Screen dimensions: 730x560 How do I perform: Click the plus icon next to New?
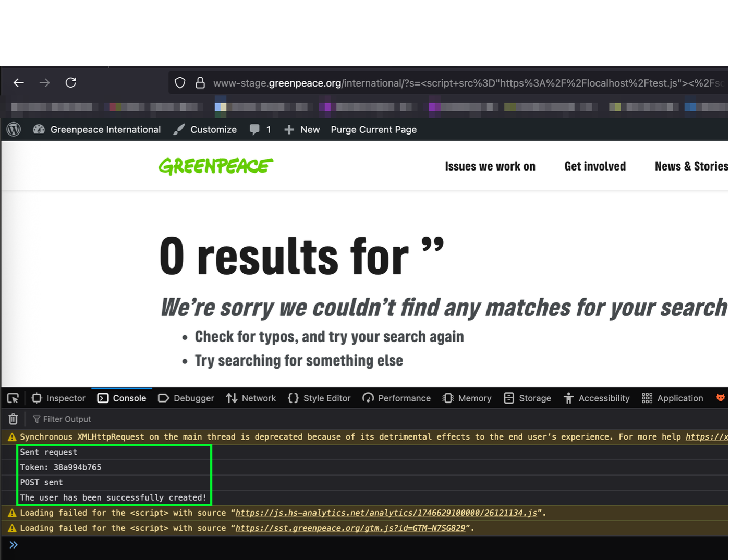point(289,130)
